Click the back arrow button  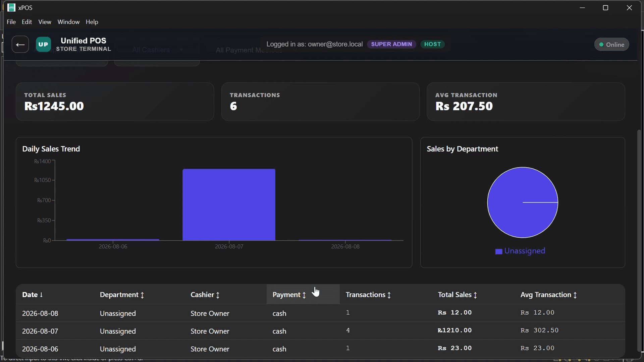point(20,44)
